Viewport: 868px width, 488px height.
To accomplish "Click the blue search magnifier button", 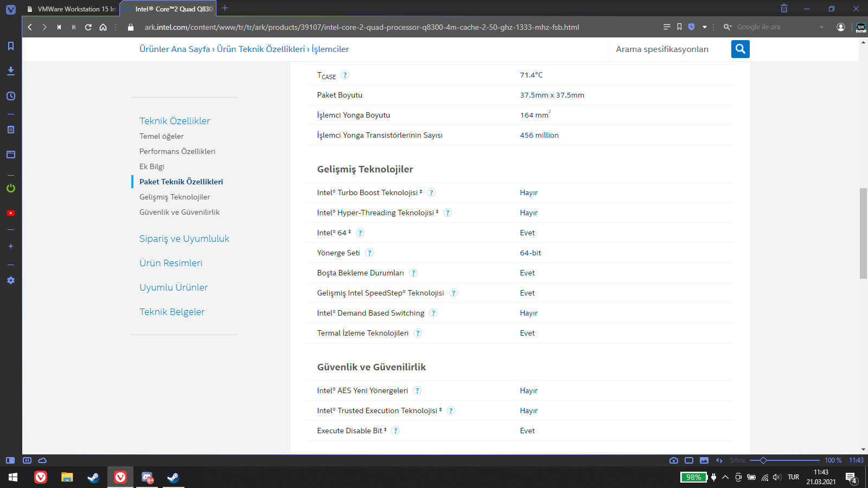I will pos(741,49).
